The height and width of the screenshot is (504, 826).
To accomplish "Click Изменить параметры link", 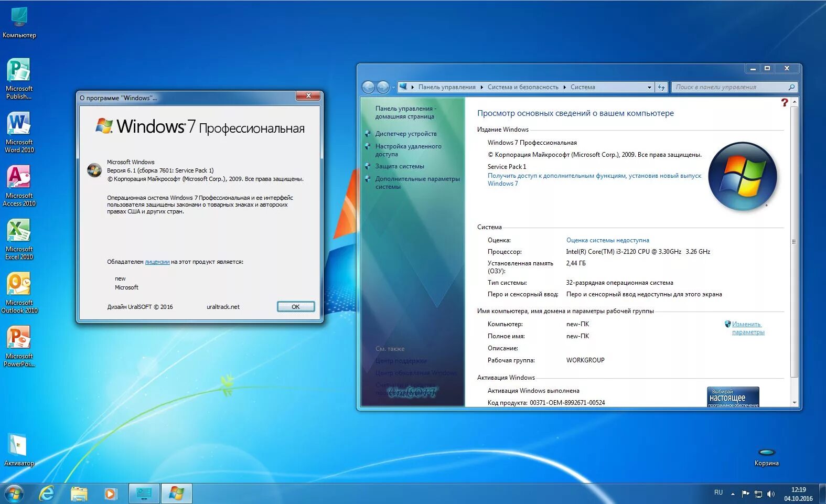I will tap(748, 328).
